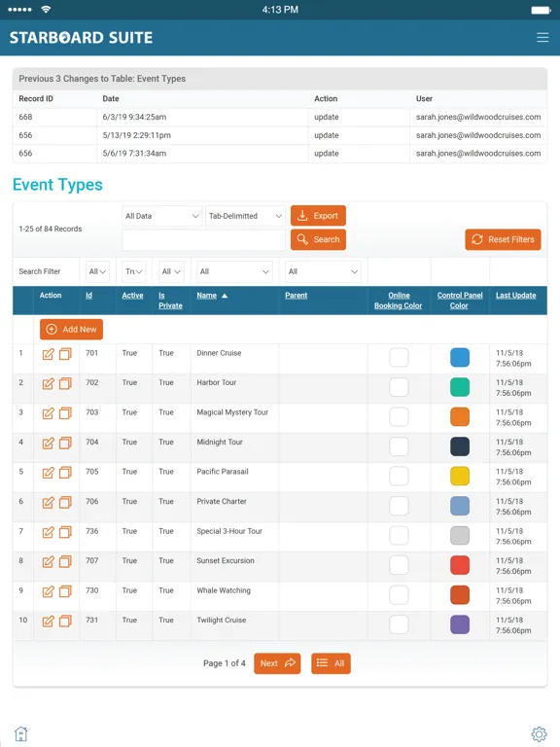
Task: Click the Export button
Action: pos(318,216)
